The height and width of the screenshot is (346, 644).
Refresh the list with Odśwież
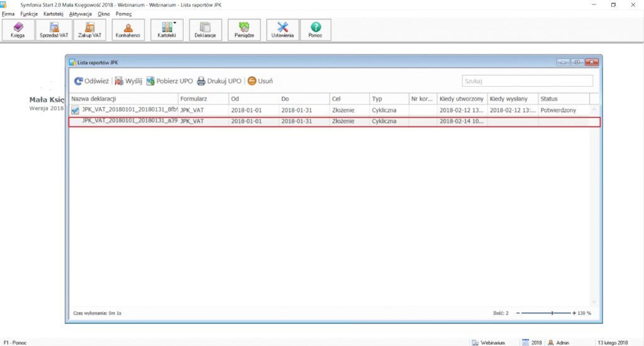point(92,81)
